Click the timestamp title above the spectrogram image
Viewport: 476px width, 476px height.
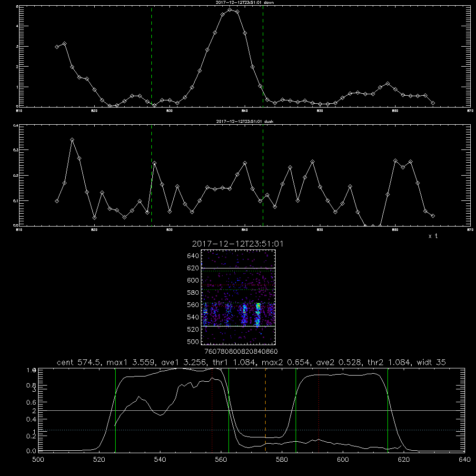[238, 244]
